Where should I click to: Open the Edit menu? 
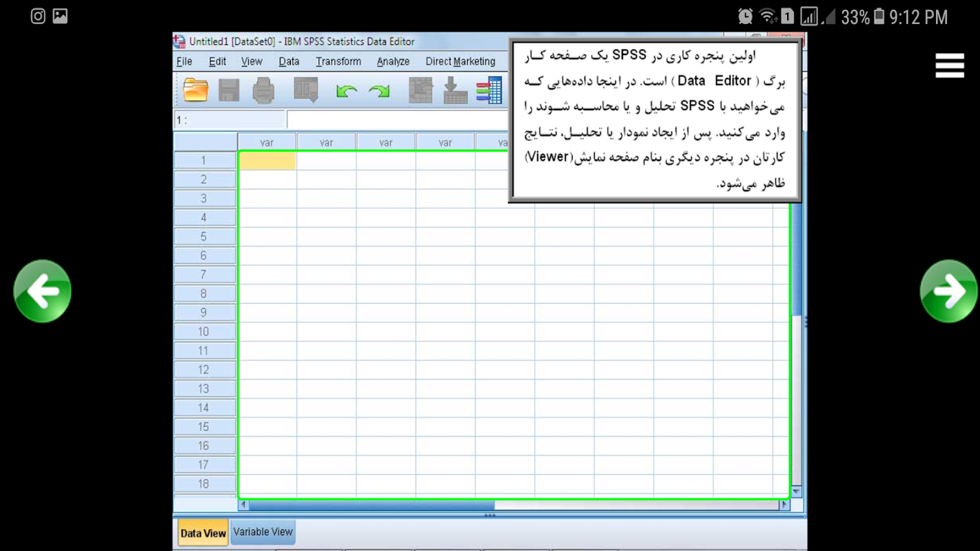tap(218, 61)
